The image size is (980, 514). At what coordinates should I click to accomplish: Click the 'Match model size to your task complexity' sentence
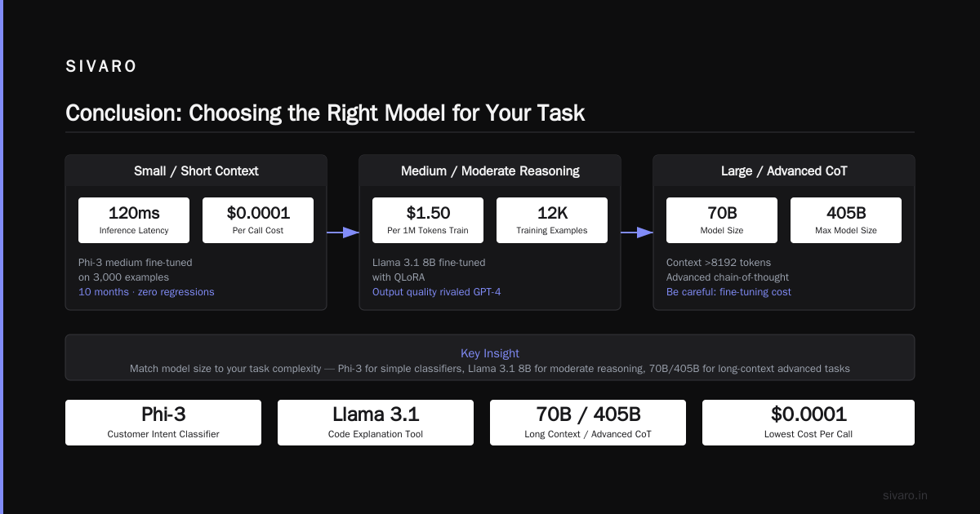coord(490,369)
